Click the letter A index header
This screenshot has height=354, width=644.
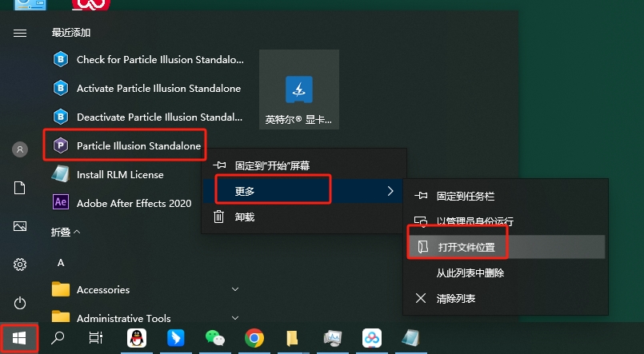pyautogui.click(x=61, y=263)
